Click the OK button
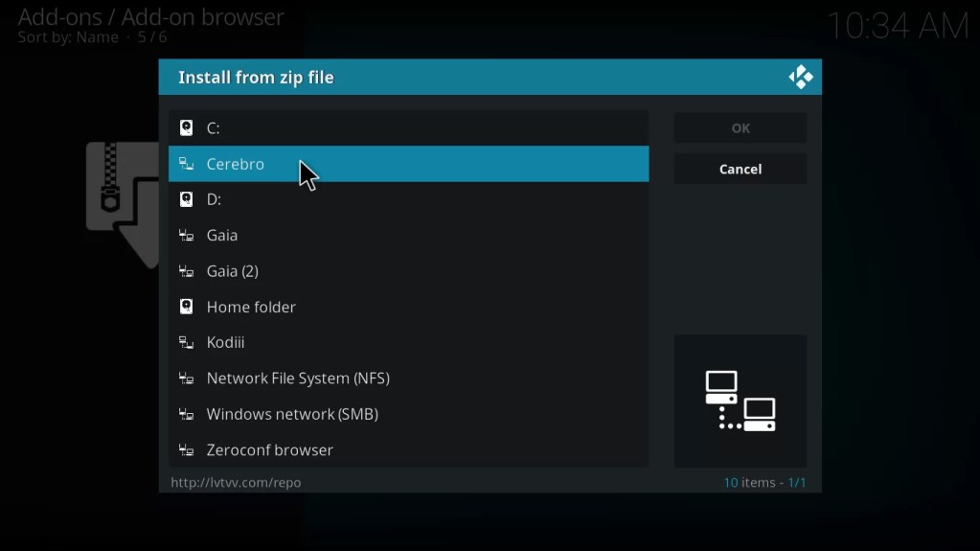 tap(741, 128)
